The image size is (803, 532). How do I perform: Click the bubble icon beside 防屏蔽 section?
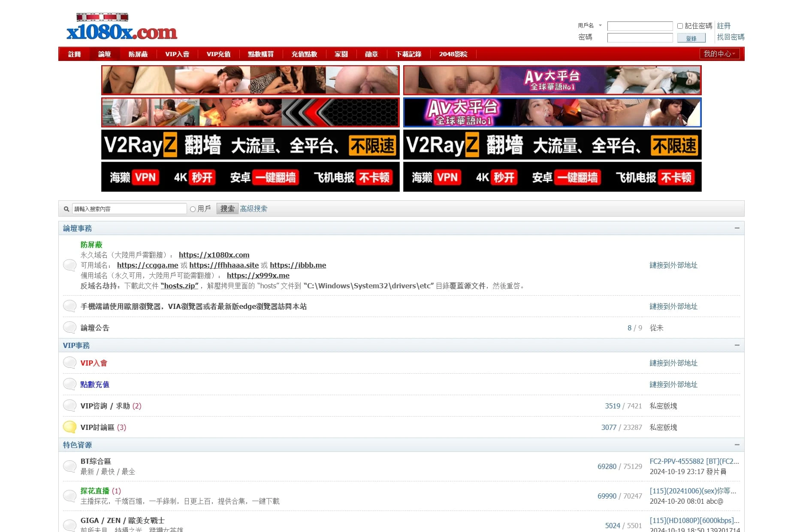69,265
